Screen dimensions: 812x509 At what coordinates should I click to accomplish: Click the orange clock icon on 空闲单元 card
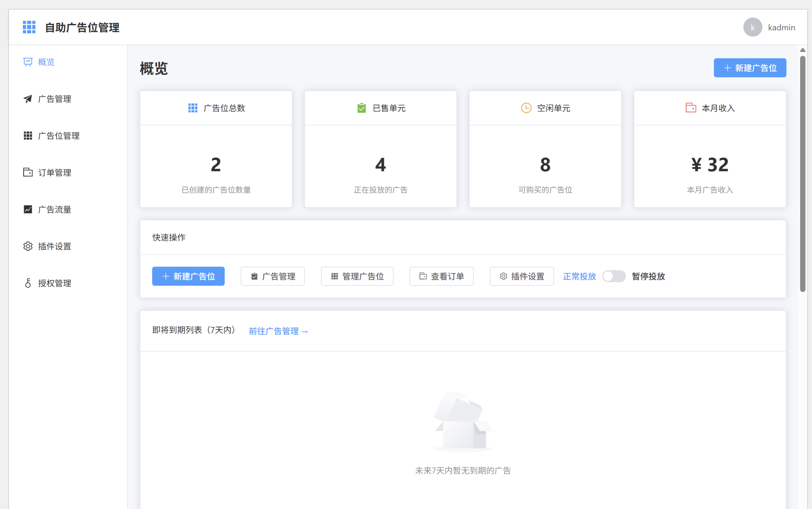(526, 108)
